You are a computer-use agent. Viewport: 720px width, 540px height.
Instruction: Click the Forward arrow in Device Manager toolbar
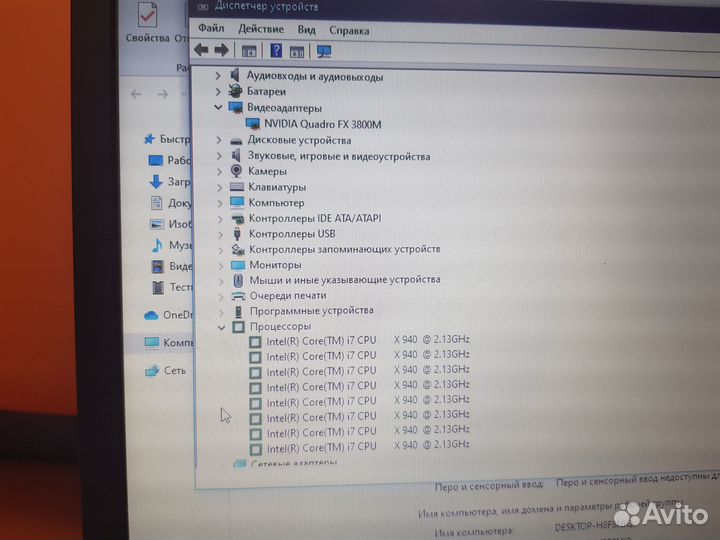pyautogui.click(x=222, y=50)
